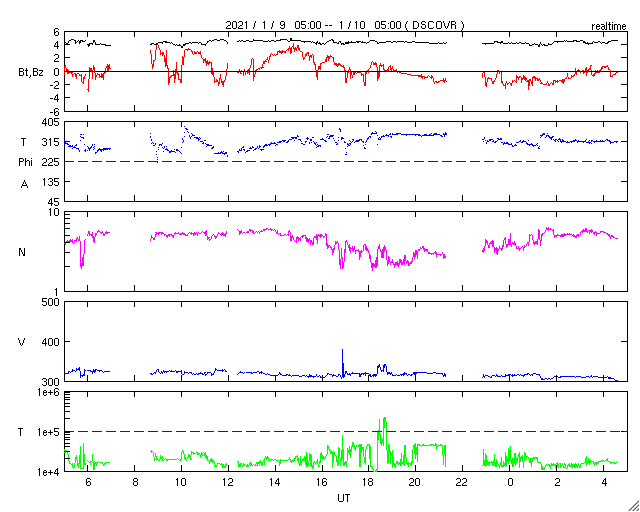Screen dimensions: 640x512
Task: Click the 'V' velocity axis label
Action: pos(22,342)
